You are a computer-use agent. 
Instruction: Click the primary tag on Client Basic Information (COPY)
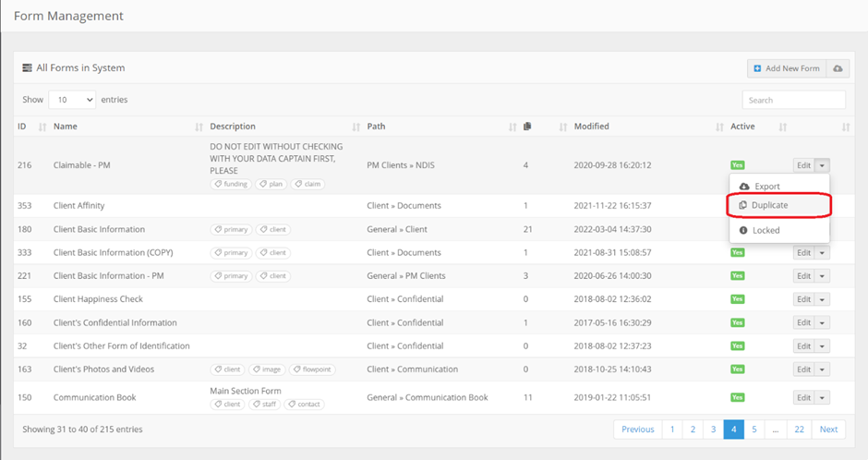[231, 252]
